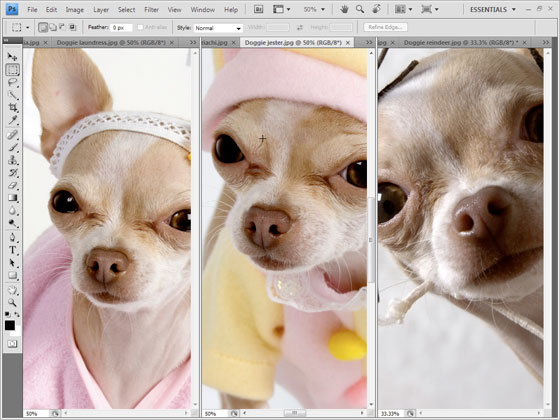Click Zoom tool in application bar

[x=360, y=9]
